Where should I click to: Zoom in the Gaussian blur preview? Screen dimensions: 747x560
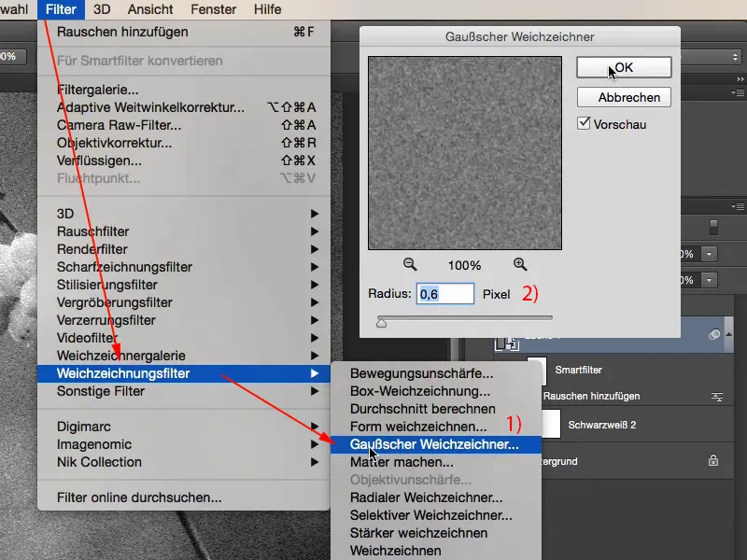(x=520, y=264)
